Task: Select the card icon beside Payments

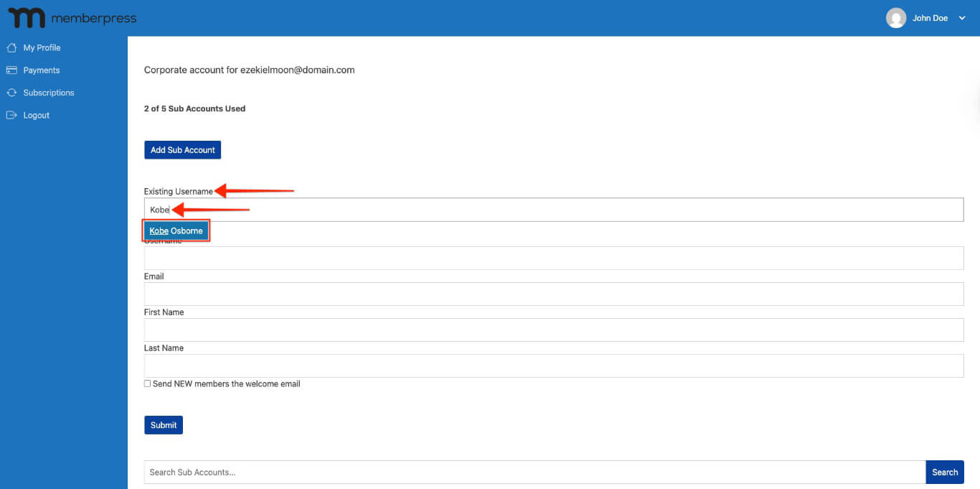Action: pos(12,70)
